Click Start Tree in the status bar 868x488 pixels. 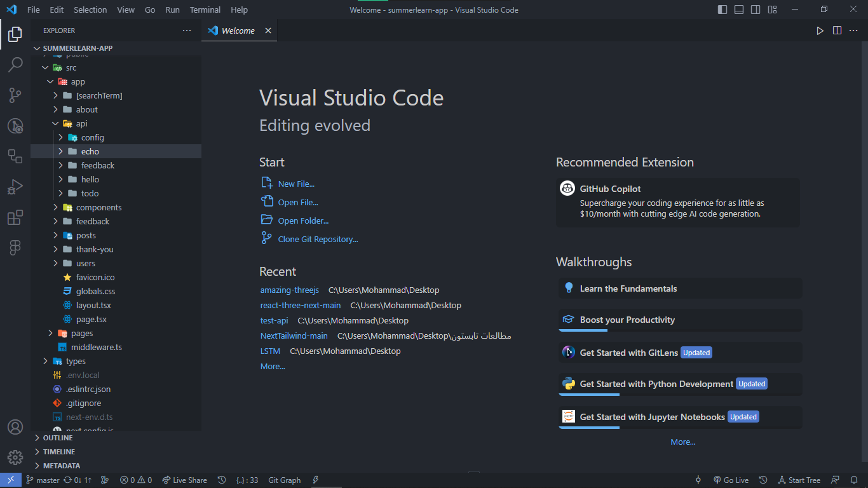pyautogui.click(x=799, y=480)
